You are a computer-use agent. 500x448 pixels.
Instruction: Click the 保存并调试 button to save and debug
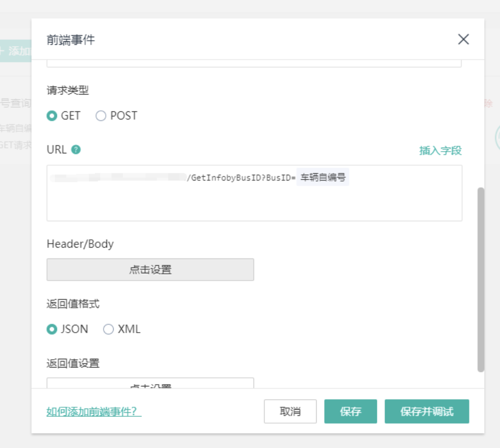tap(427, 411)
